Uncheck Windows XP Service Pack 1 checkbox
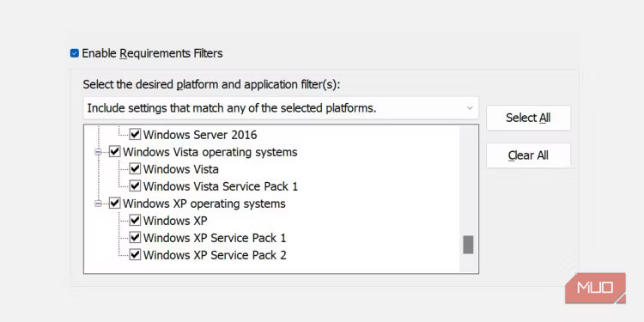Viewport: 644px width, 322px height. point(135,238)
